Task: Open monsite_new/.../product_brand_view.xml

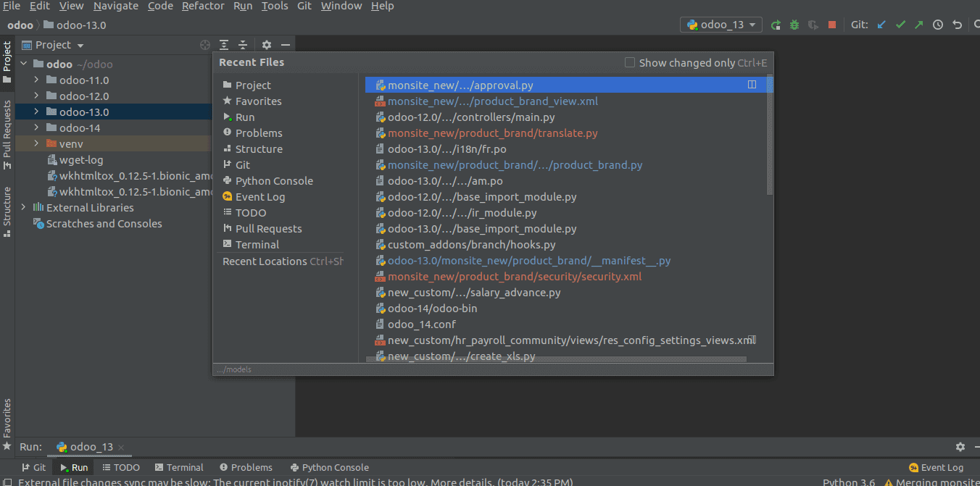Action: [493, 101]
